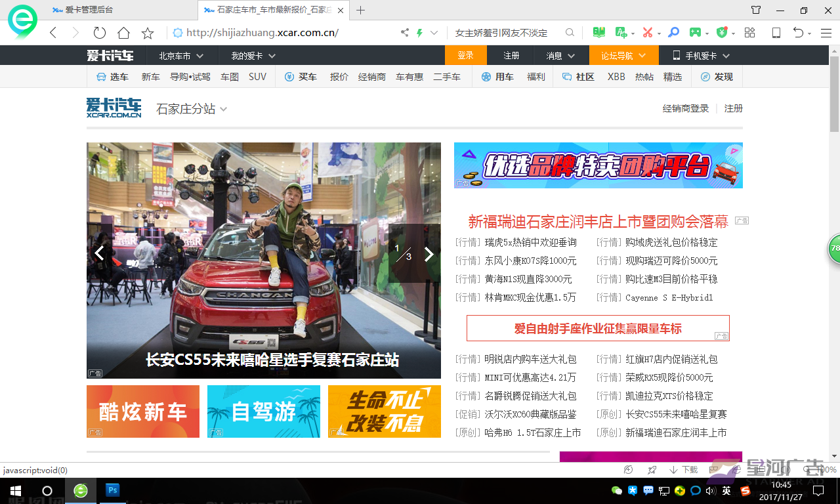Open the translate tool dropdown arrow
This screenshot has height=504, width=840.
click(x=633, y=33)
